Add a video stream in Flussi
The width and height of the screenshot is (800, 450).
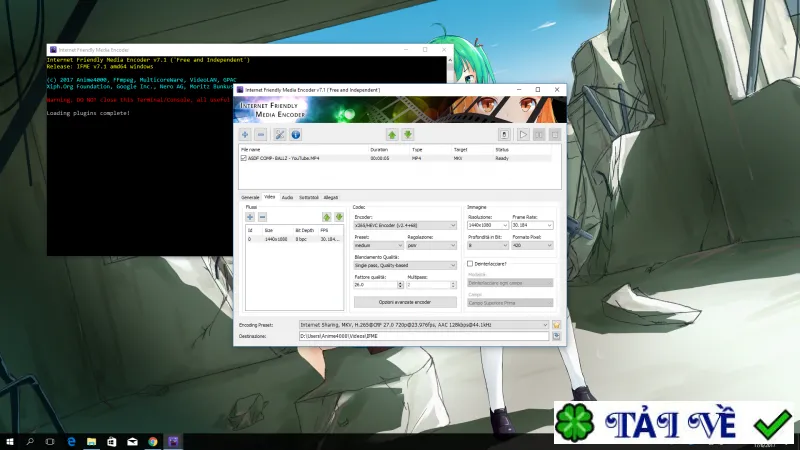click(250, 217)
